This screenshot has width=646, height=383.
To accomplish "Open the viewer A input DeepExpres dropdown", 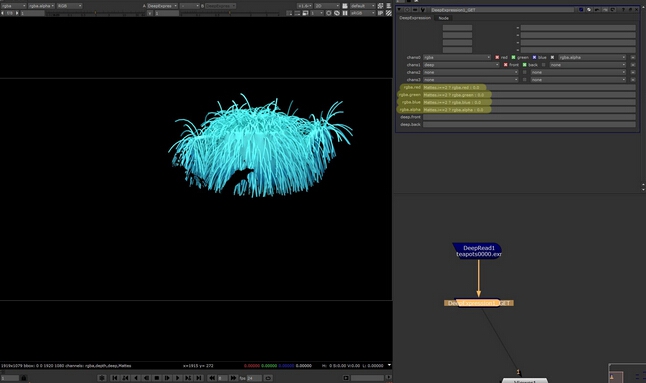I will (162, 6).
